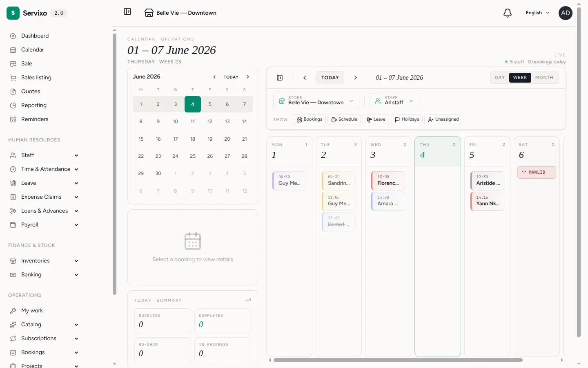Open Tuesday 09:30 Sandrin... booking
Image resolution: width=588 pixels, height=368 pixels.
[339, 181]
